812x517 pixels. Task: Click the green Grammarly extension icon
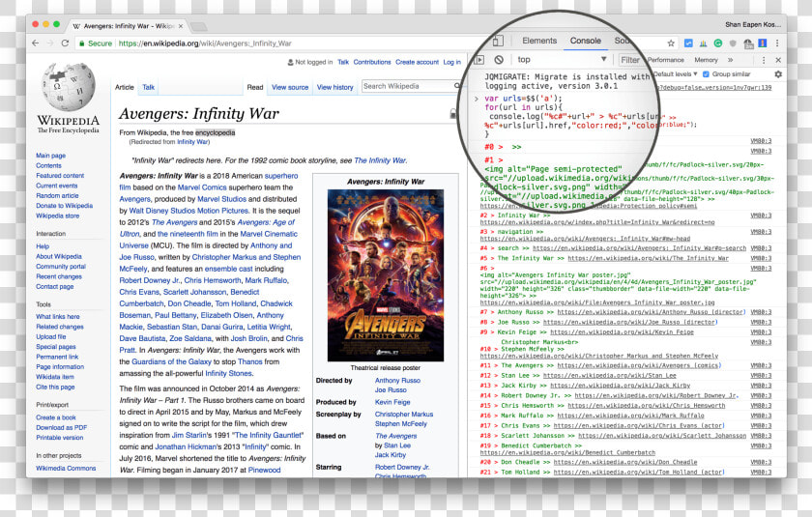point(717,43)
